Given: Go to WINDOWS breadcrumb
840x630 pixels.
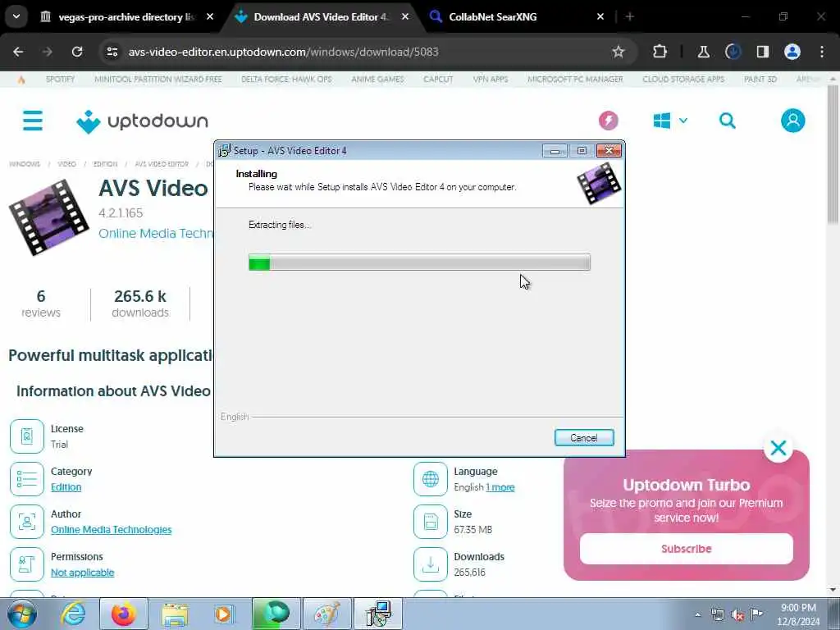Looking at the screenshot, I should (x=25, y=164).
